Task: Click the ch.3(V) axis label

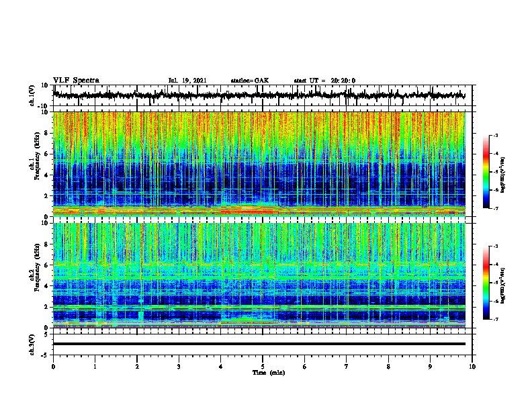Action: (x=32, y=345)
